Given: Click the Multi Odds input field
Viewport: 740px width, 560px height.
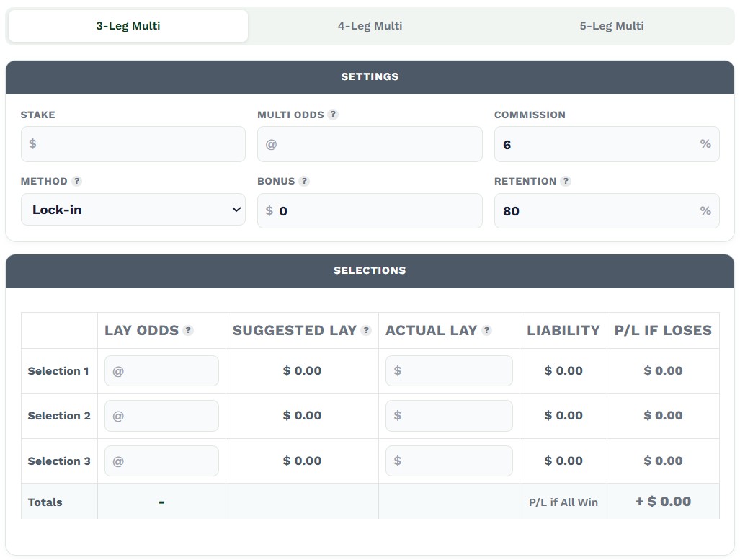Looking at the screenshot, I should click(x=370, y=144).
